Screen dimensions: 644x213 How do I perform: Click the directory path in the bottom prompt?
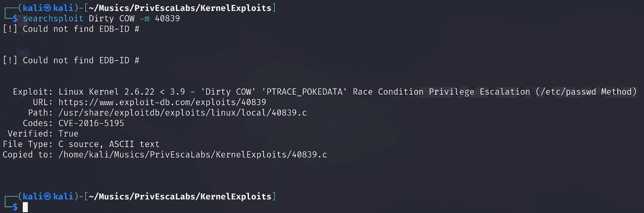(180, 196)
